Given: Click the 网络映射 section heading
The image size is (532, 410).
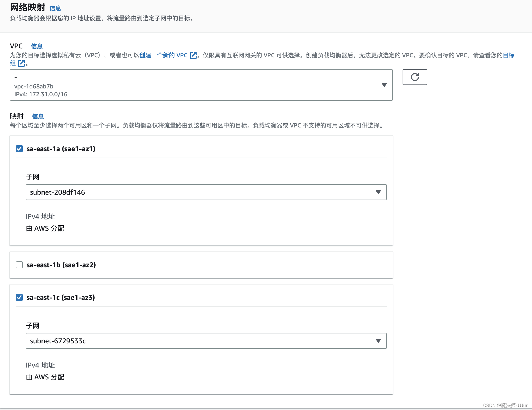Looking at the screenshot, I should (x=28, y=7).
